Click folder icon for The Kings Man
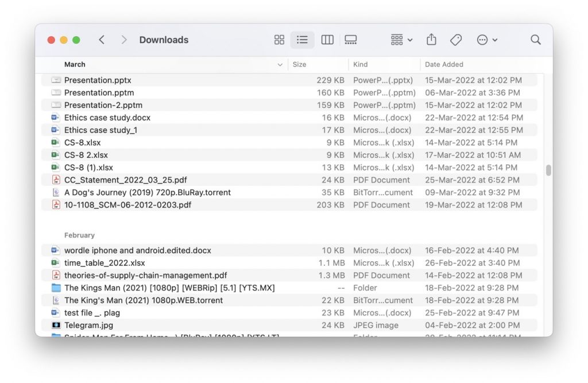Image resolution: width=588 pixels, height=383 pixels. point(56,288)
